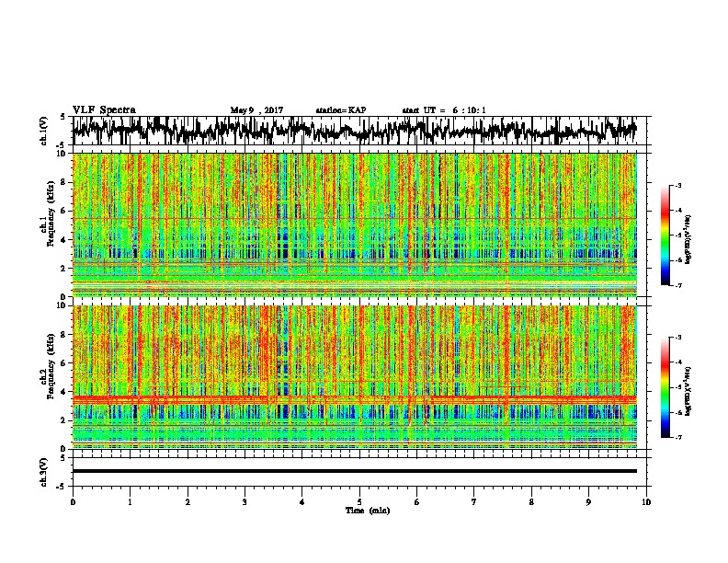Click the "7" tick on the time axis

coord(474,502)
